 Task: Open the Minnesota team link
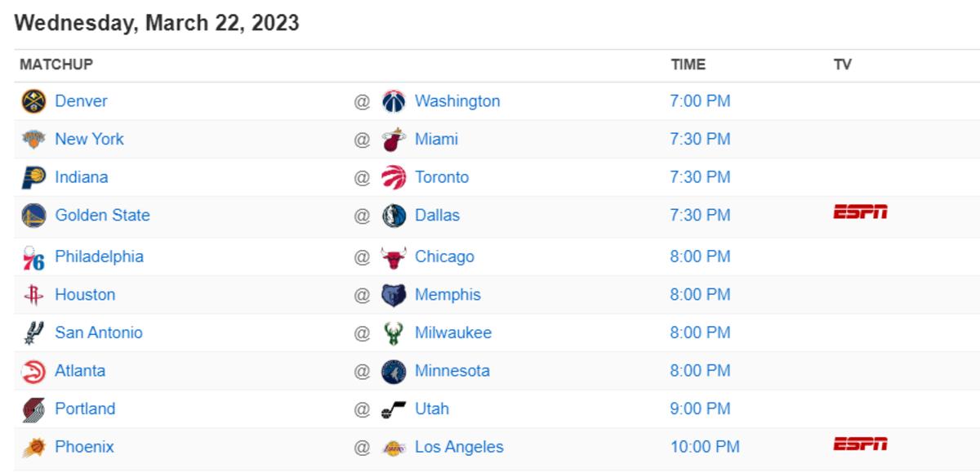(452, 371)
